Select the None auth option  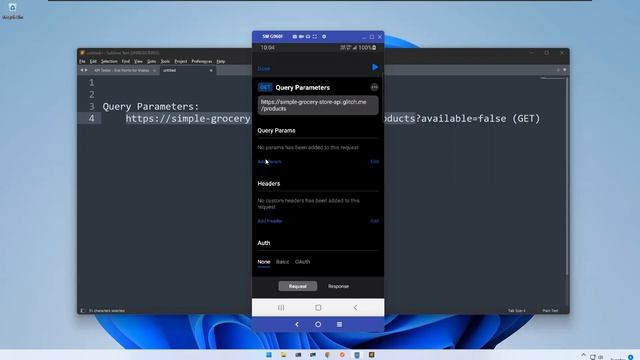[264, 262]
